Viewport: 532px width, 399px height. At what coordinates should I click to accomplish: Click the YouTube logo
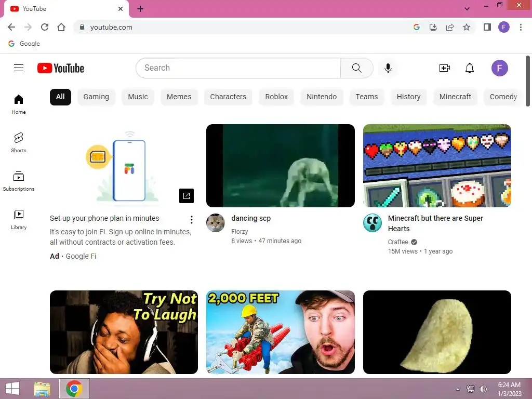[61, 68]
